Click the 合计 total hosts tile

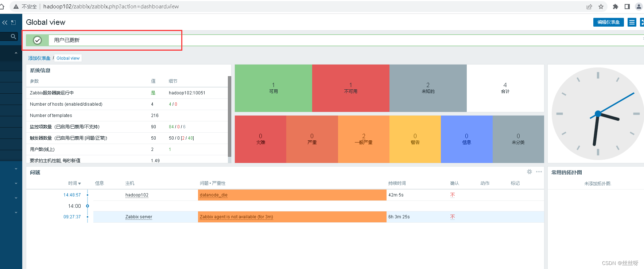tap(505, 88)
